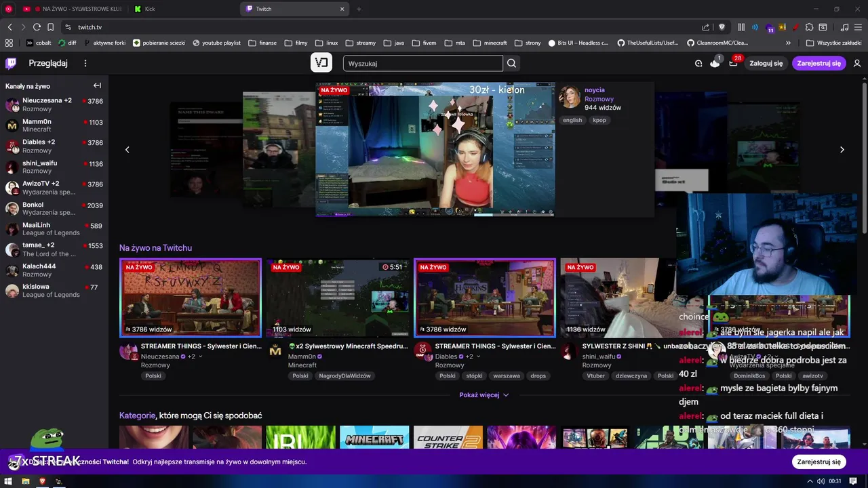The height and width of the screenshot is (488, 868).
Task: Open Mamm0n channel in sidebar
Action: tap(54, 125)
